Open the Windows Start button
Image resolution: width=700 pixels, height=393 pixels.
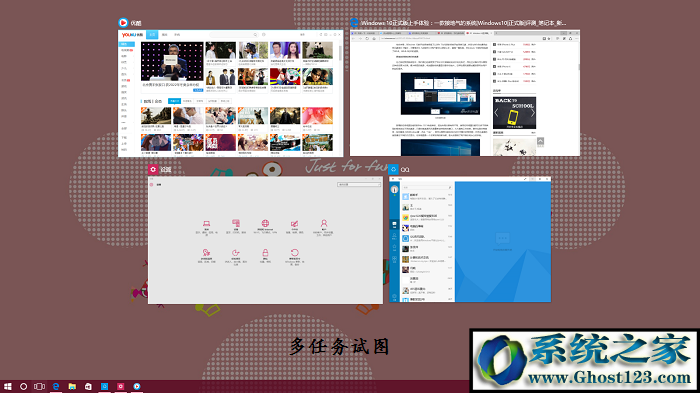(x=8, y=386)
